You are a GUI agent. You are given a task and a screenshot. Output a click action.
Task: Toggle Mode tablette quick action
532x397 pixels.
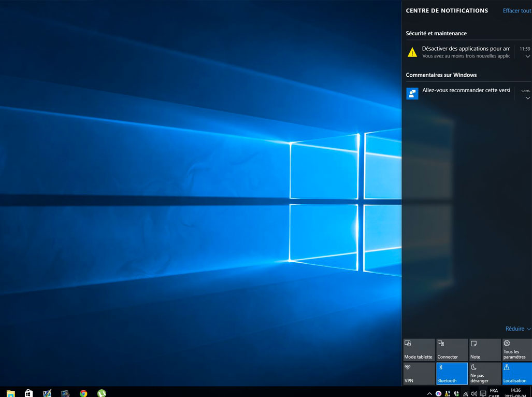pyautogui.click(x=419, y=349)
